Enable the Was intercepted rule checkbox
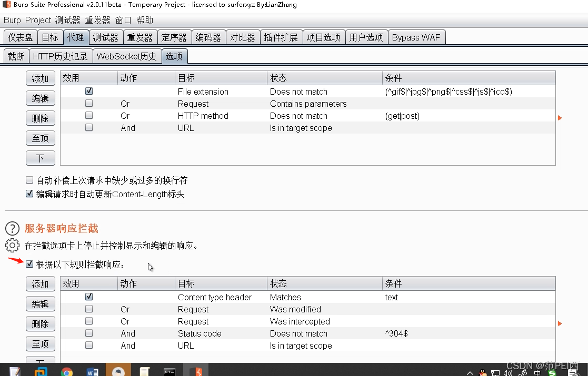The width and height of the screenshot is (588, 376). (89, 321)
